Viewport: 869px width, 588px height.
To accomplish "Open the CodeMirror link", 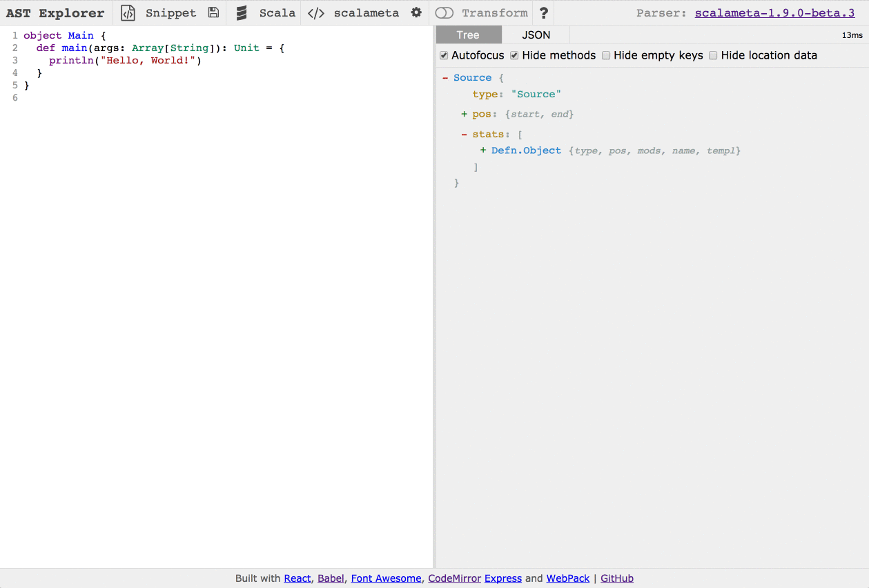I will pos(454,578).
